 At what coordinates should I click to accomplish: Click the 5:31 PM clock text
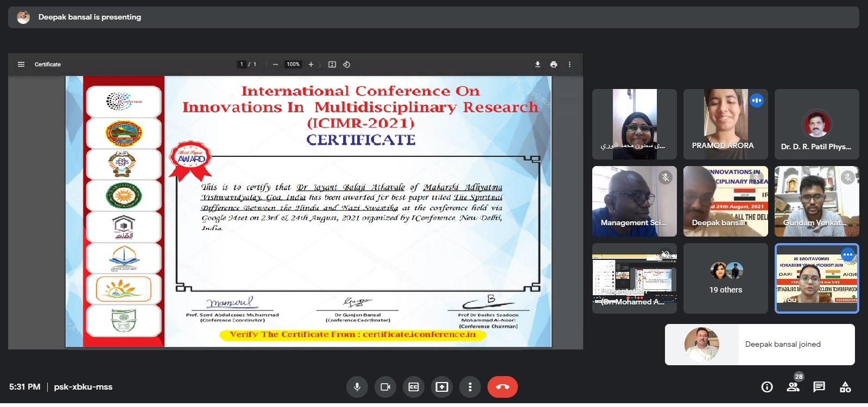24,387
